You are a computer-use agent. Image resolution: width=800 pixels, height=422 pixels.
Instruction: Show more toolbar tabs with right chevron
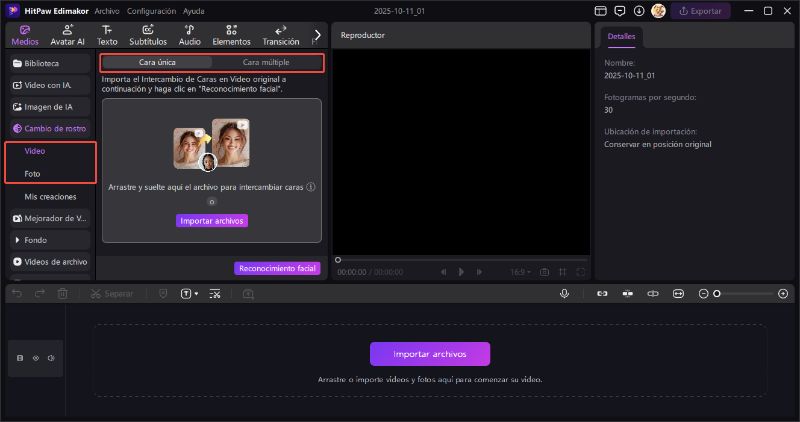317,35
